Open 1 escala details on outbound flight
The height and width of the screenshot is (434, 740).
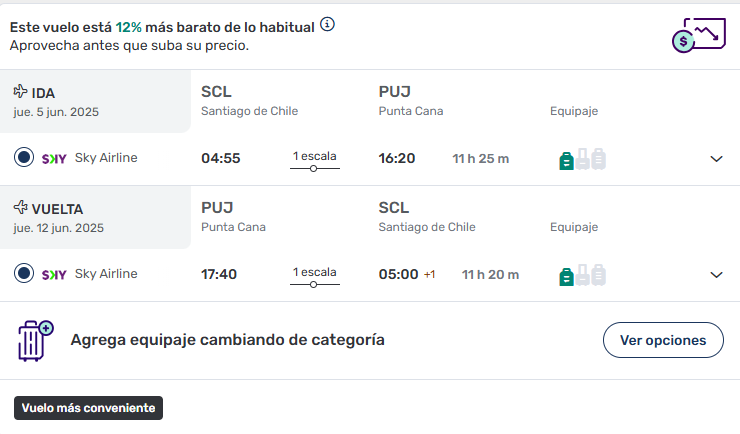[x=315, y=160]
